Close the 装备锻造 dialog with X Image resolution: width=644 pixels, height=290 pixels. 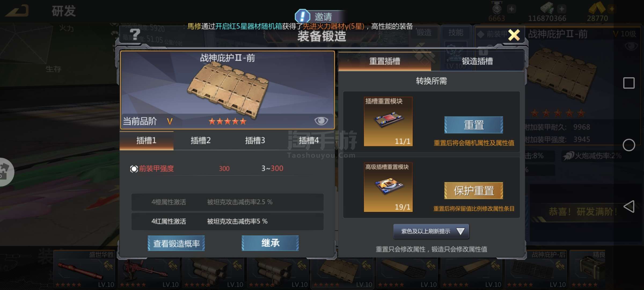pos(514,35)
